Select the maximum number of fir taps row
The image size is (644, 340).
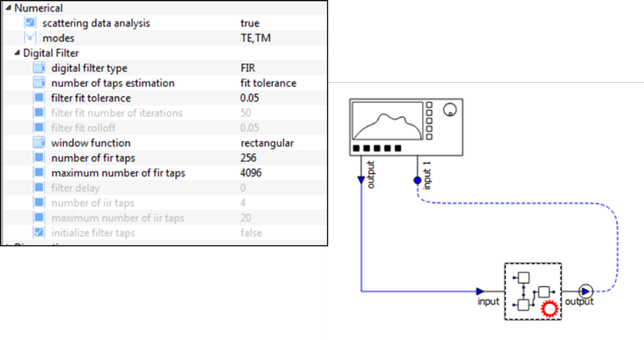pos(165,172)
